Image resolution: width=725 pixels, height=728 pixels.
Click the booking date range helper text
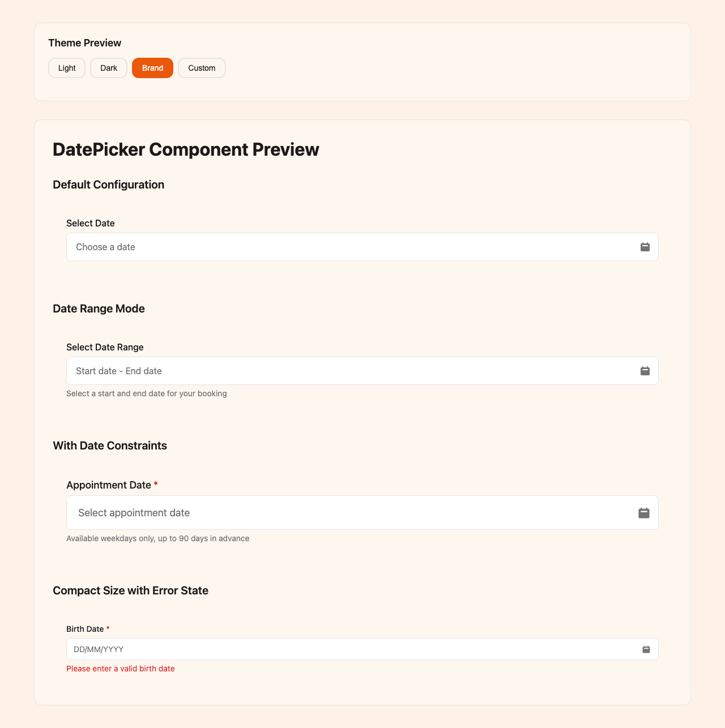click(x=147, y=393)
